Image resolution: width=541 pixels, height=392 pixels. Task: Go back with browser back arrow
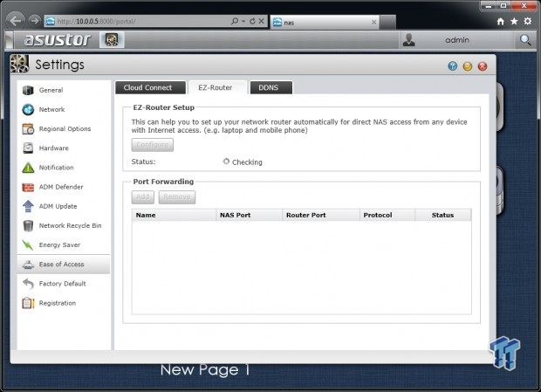click(15, 21)
